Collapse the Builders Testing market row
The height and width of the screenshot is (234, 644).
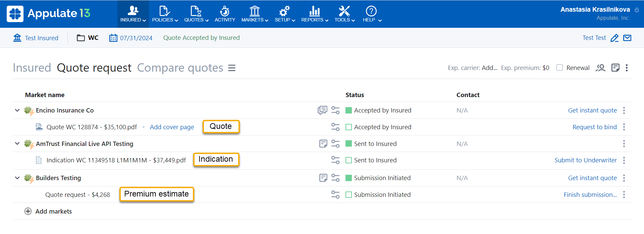tap(17, 178)
